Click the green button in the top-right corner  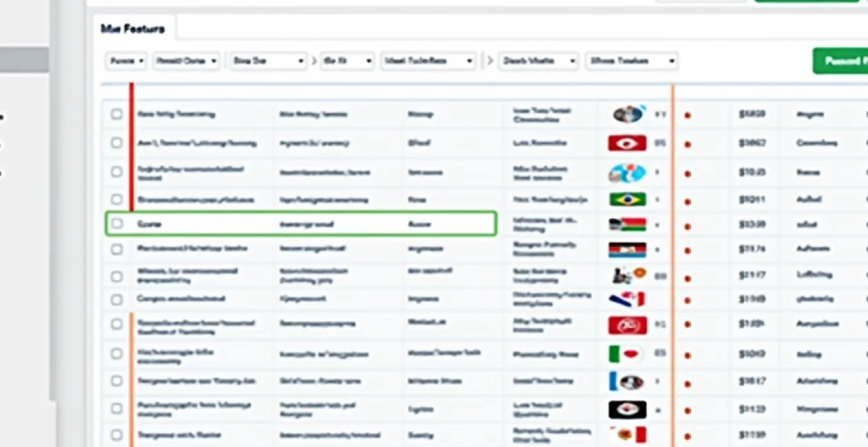(x=842, y=61)
